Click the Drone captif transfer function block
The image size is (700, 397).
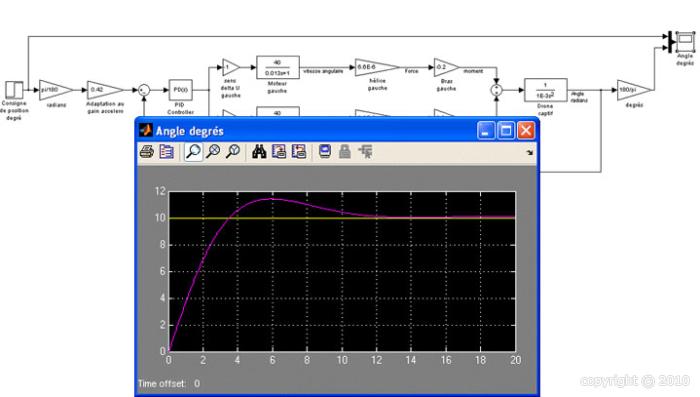(546, 90)
